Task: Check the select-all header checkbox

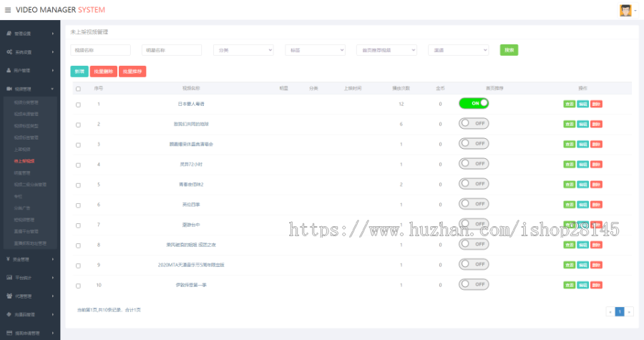Action: tap(78, 89)
